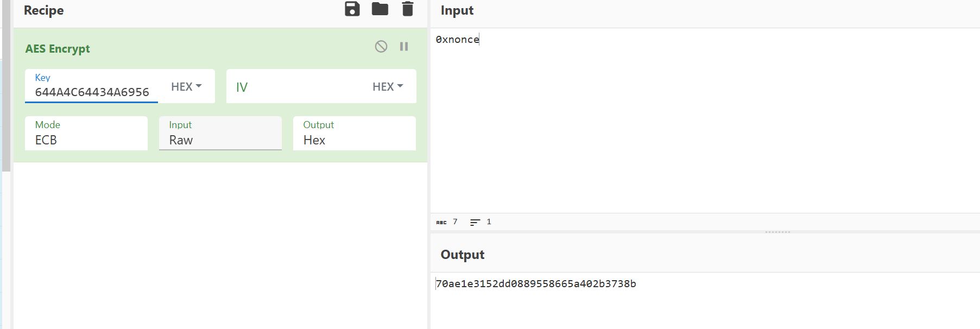Click the Recipe panel heading
This screenshot has width=980, height=329.
(43, 11)
